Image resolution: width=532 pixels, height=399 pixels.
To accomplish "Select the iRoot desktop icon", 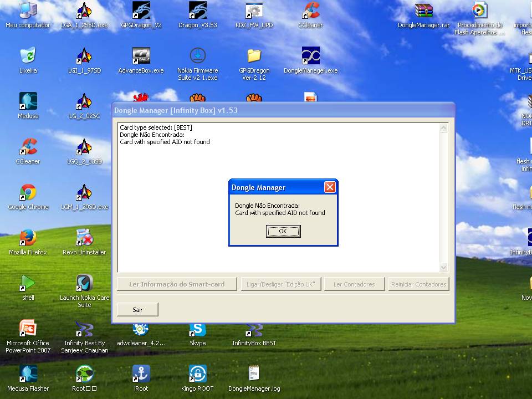I will (141, 374).
